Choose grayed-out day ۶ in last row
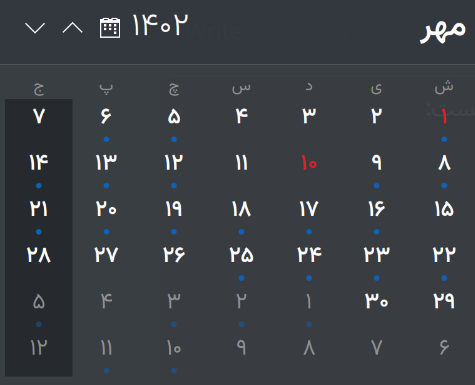 point(444,348)
